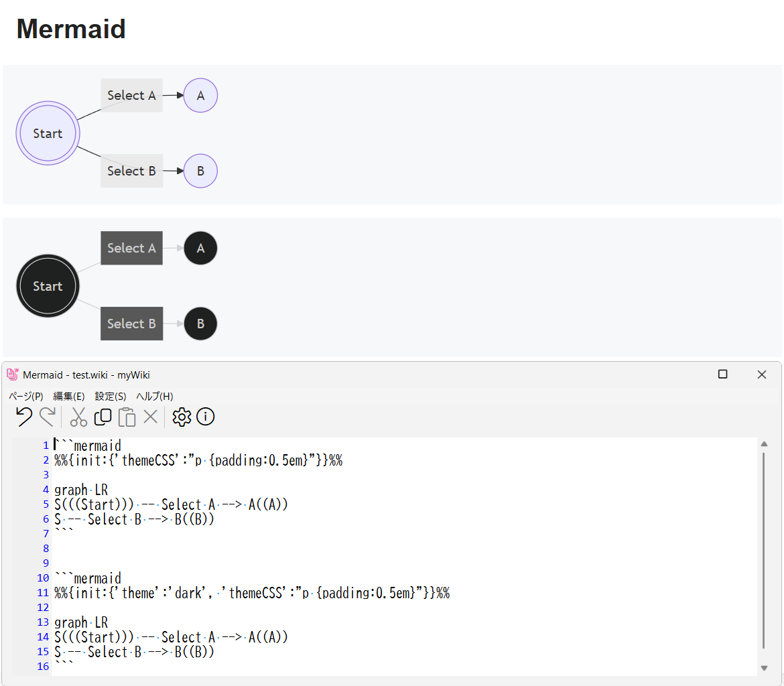Click the Undo toolbar icon
Screen dimensions: 784x686
click(24, 417)
